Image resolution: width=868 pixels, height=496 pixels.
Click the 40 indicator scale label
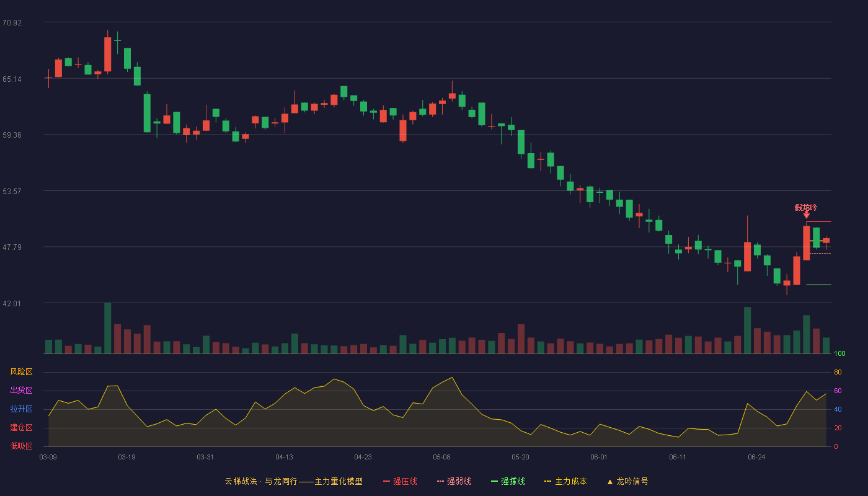point(838,410)
